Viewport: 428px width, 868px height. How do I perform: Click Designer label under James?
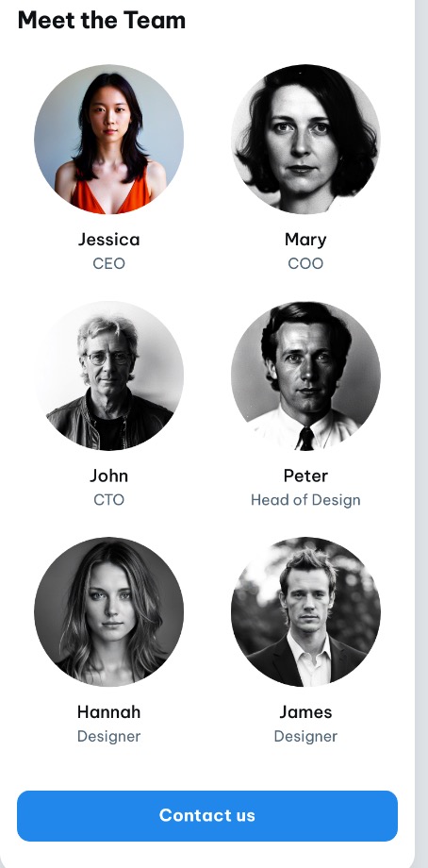[305, 736]
